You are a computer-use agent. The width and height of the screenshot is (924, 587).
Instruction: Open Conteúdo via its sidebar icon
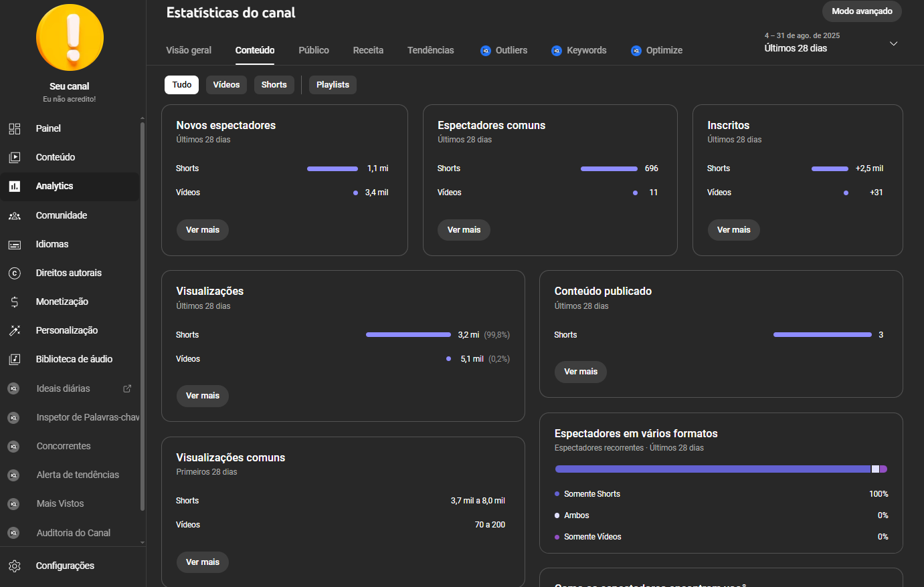[15, 157]
